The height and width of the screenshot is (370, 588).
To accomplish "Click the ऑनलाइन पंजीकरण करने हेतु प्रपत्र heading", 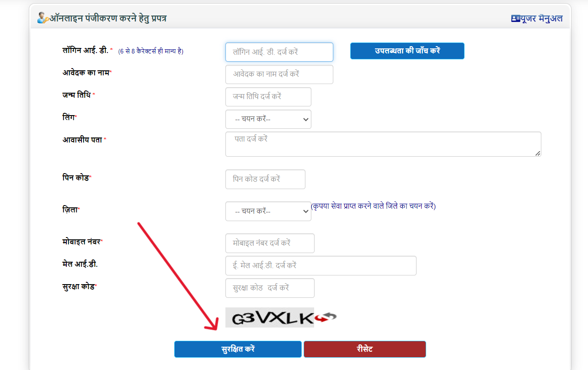I will point(108,19).
